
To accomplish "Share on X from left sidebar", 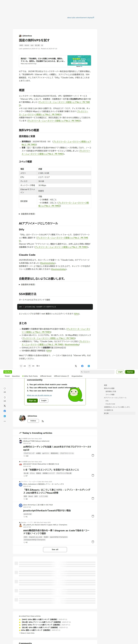I will [5, 406].
